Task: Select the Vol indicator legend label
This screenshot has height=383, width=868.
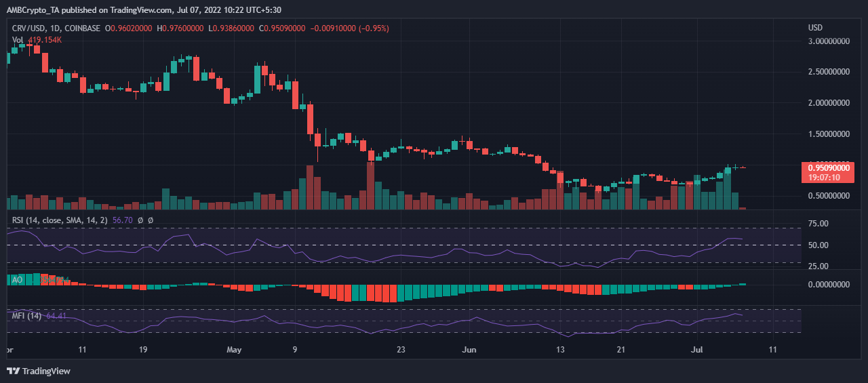Action: click(x=19, y=40)
